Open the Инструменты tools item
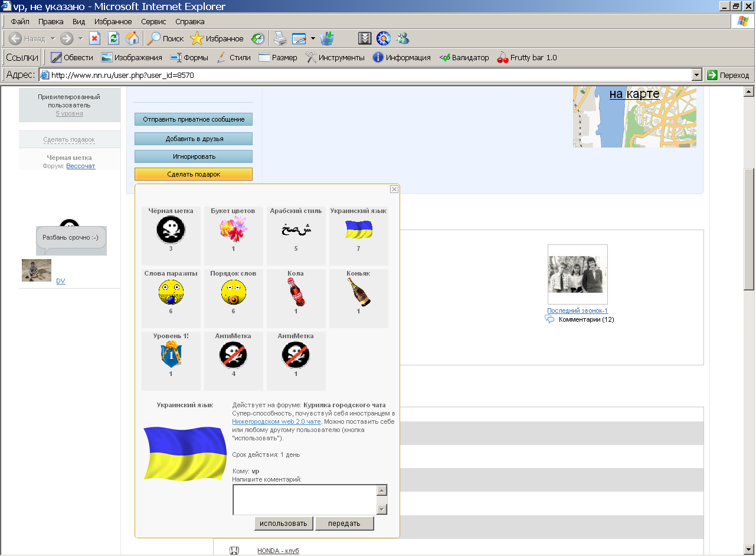The width and height of the screenshot is (756, 556). click(x=335, y=58)
